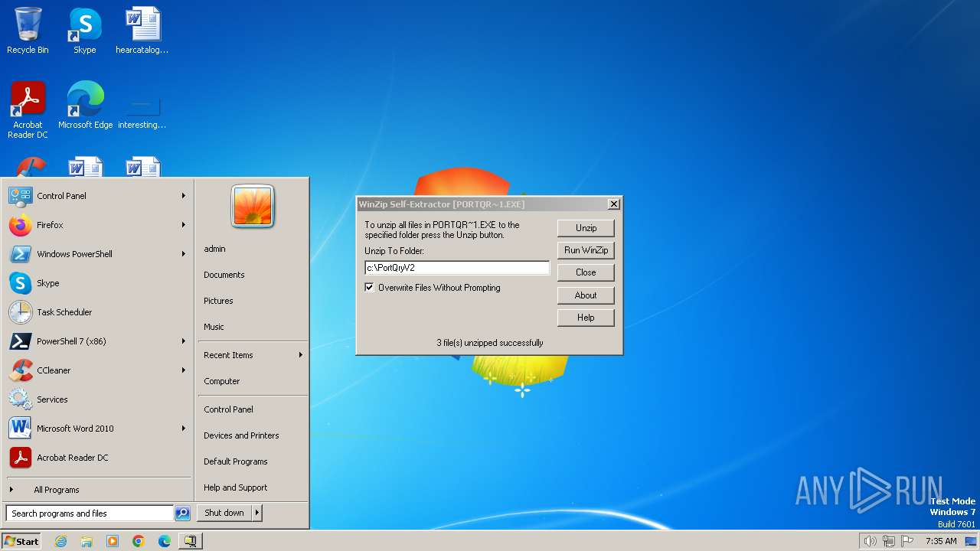
Task: Click the About button
Action: point(586,295)
